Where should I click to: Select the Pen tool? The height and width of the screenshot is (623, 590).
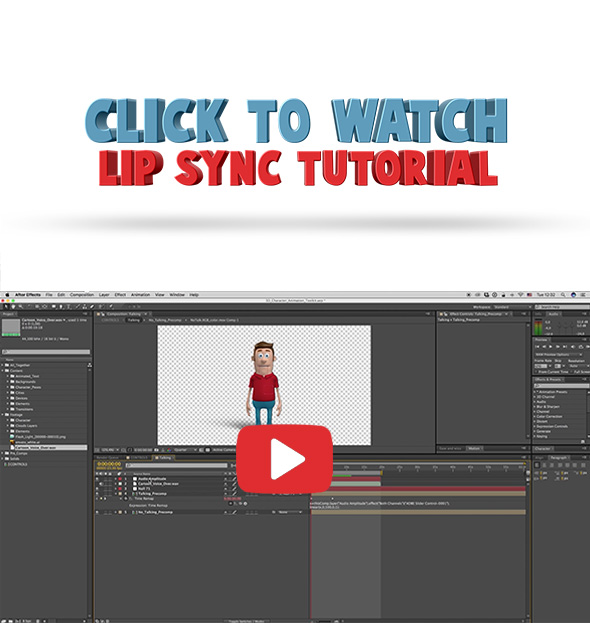pyautogui.click(x=61, y=307)
